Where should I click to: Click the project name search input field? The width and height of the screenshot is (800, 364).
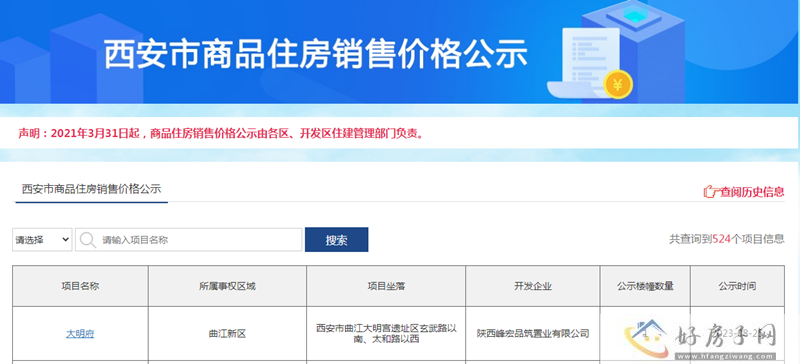pyautogui.click(x=188, y=239)
